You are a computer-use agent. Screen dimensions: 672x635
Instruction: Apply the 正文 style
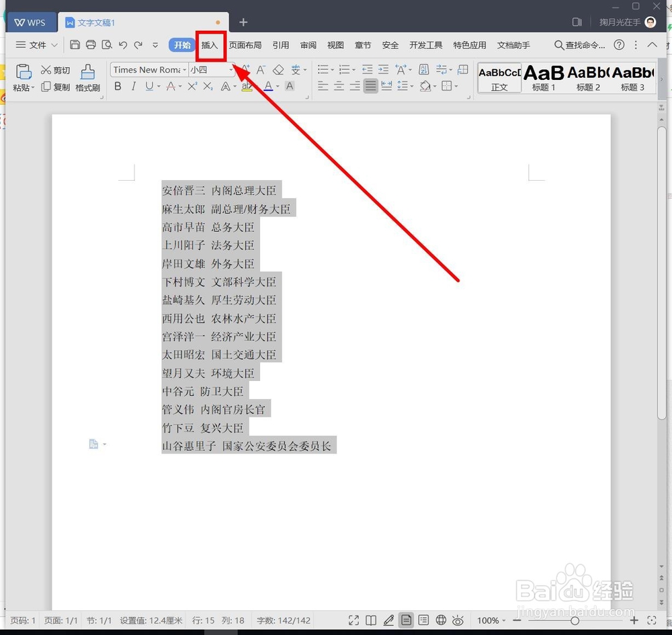tap(499, 79)
